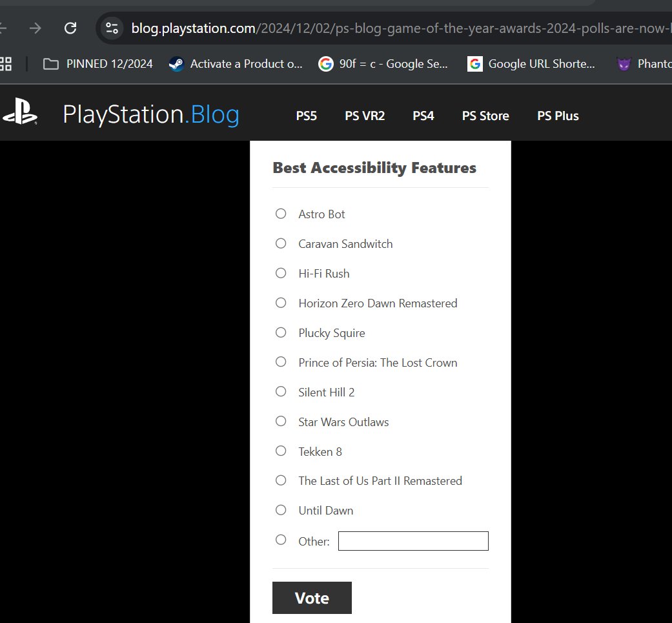Open the Google URL Shortener bookmark icon
The image size is (672, 623).
476,63
